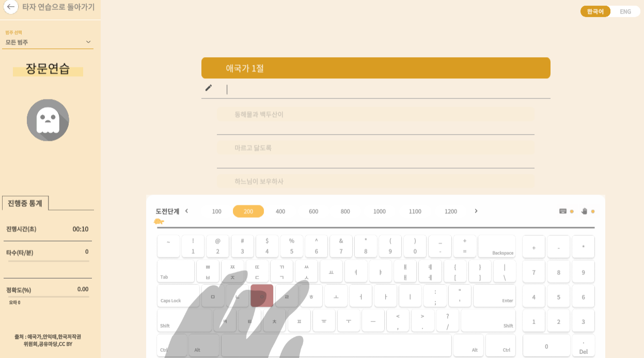Go back using the arrow icon
Viewport: 644px width, 358px height.
11,7
